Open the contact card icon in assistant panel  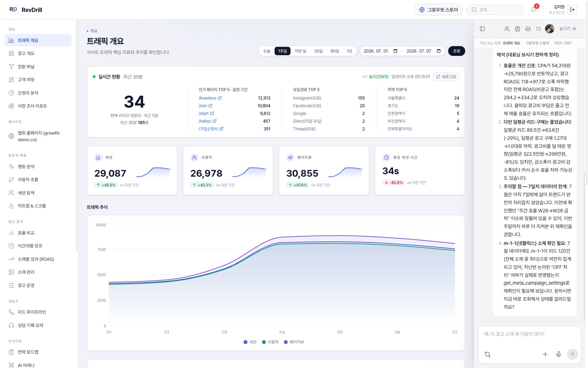pyautogui.click(x=517, y=29)
